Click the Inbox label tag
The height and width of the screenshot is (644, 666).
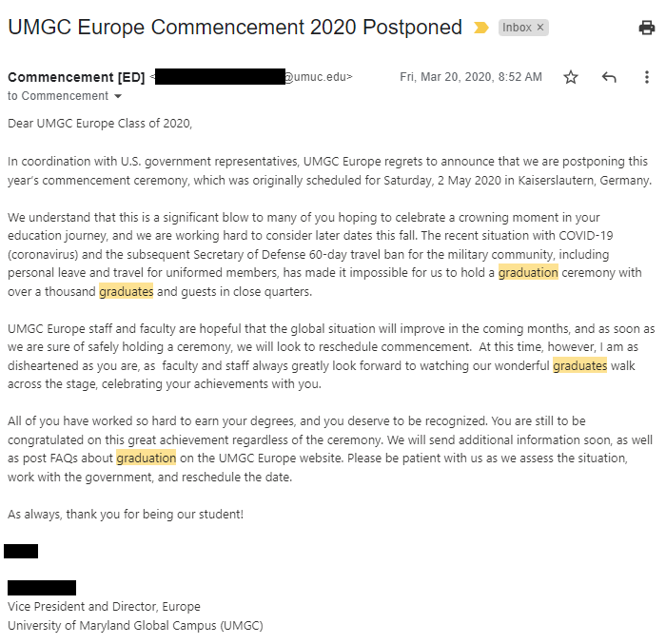(517, 28)
